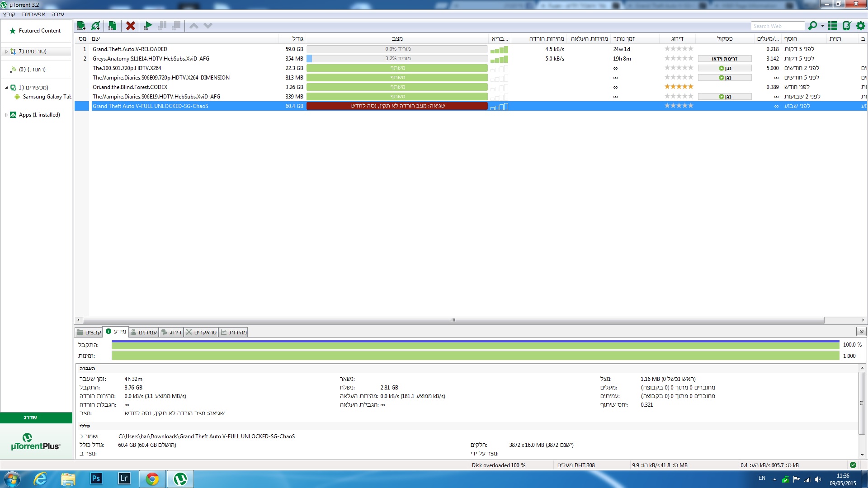Click זרימת וידאו button for Greys.Anatomy
Viewport: 868px width, 488px height.
(725, 59)
